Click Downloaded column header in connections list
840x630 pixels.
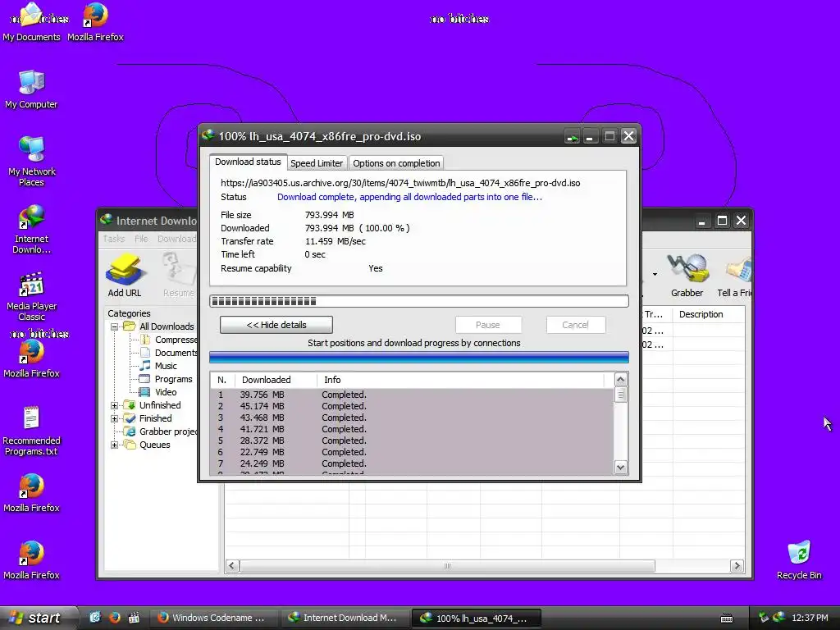coord(276,380)
